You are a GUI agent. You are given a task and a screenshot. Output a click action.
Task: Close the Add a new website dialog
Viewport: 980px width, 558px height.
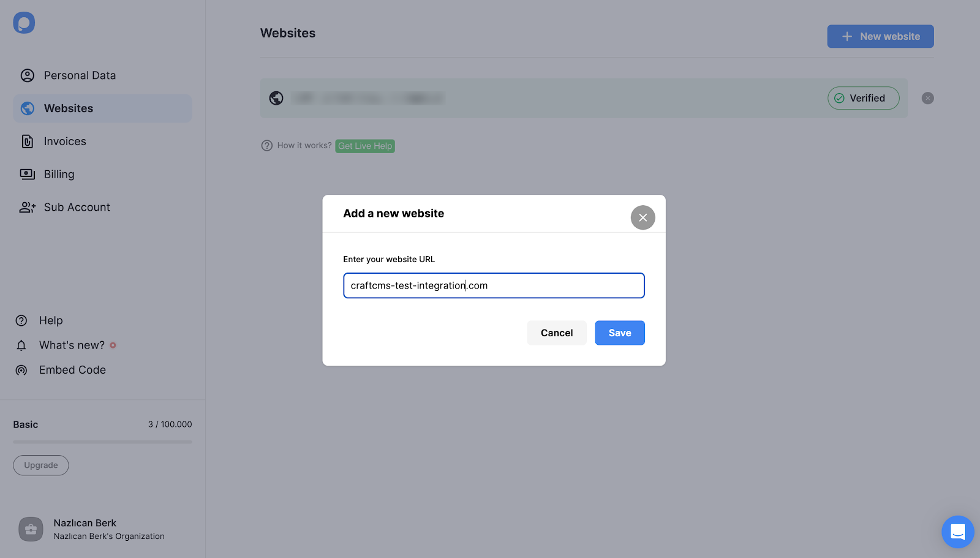click(643, 217)
